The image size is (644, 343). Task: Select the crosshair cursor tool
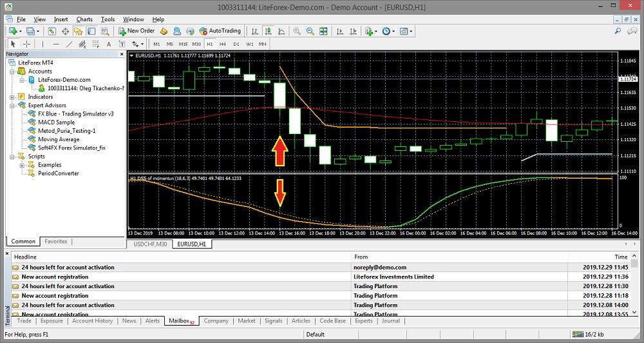tap(26, 44)
